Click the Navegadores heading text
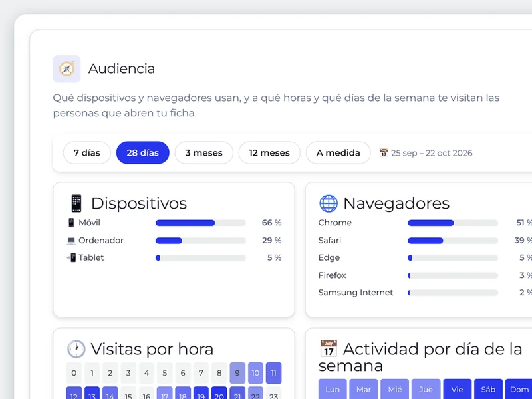The height and width of the screenshot is (399, 532). (396, 203)
